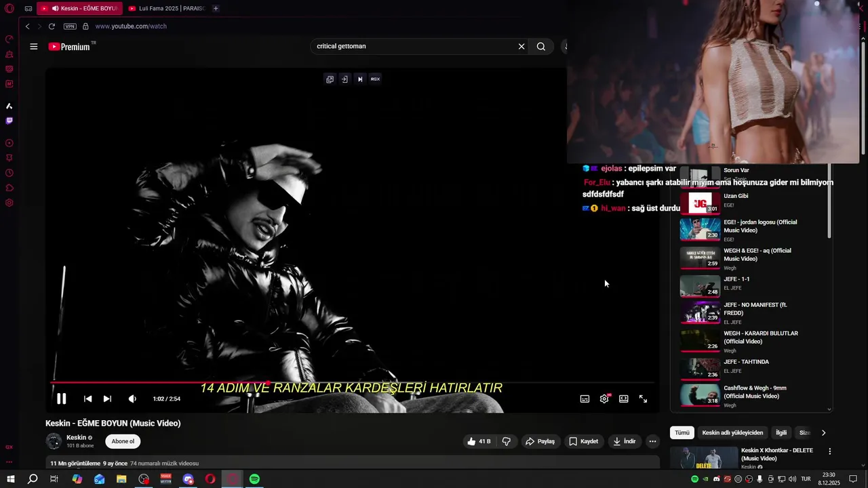Switch input language via TUR indicator
Screen dimensions: 868x488
pos(806,479)
